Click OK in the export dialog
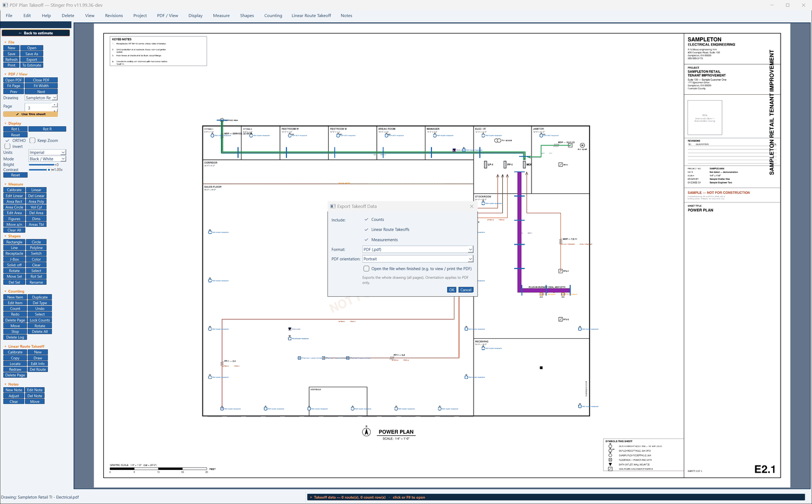812x504 pixels. 451,290
